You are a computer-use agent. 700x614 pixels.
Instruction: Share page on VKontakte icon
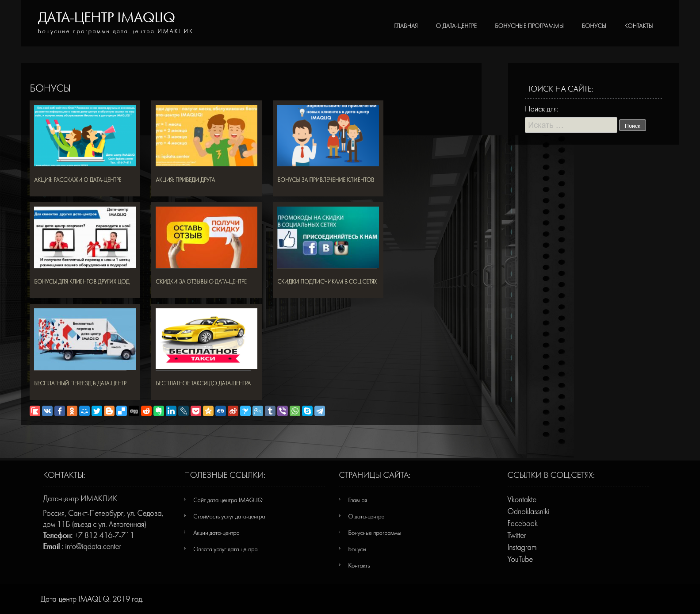pos(47,411)
